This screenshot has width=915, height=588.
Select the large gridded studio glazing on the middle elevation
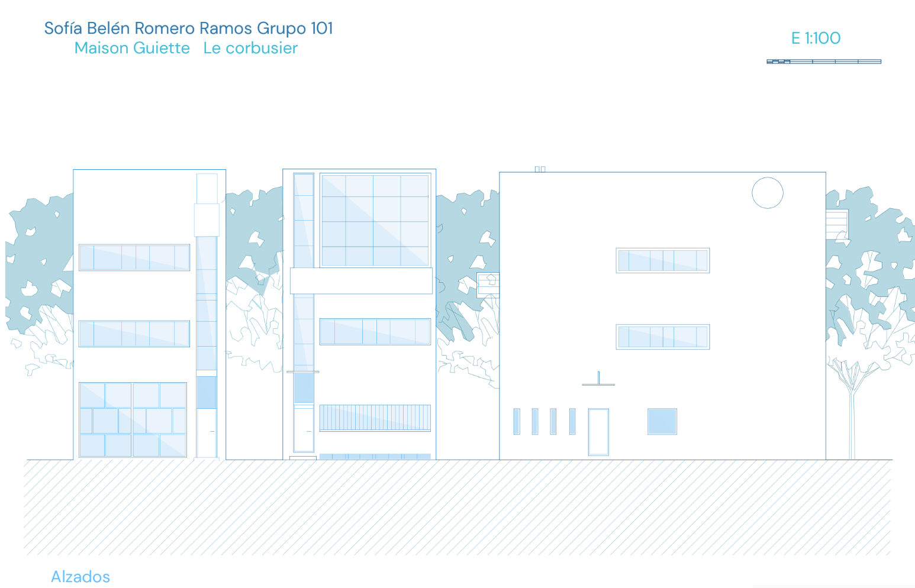tap(375, 220)
